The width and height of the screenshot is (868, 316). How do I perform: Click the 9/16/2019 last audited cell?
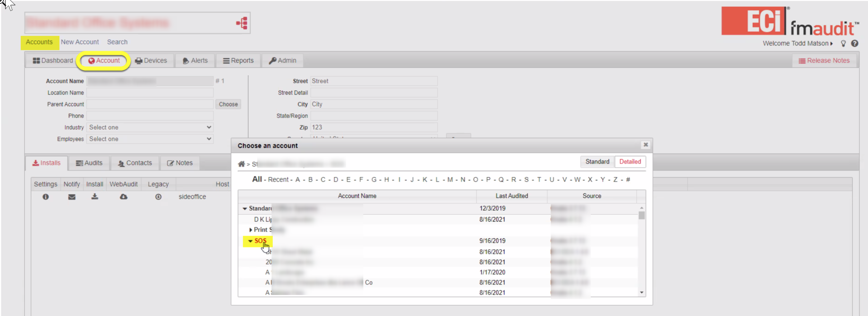click(492, 241)
